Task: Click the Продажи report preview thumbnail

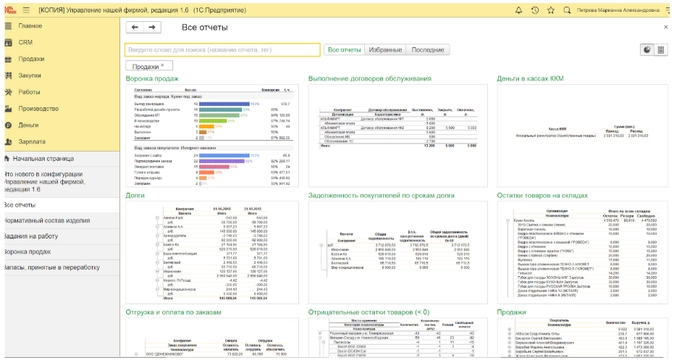Action: pyautogui.click(x=582, y=337)
